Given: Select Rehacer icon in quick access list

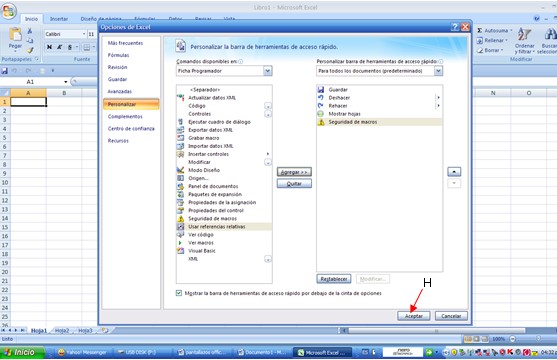Looking at the screenshot, I should coord(321,106).
